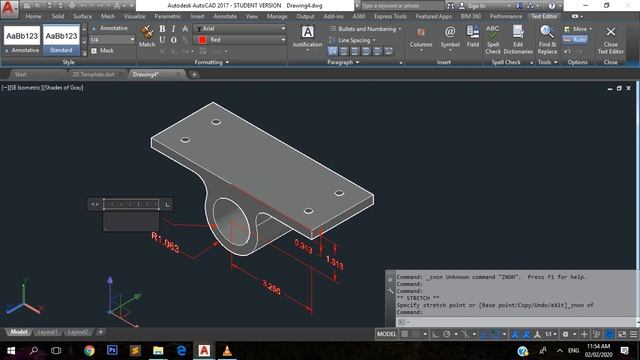Open the Insert ribbon tab
Image resolution: width=640 pixels, height=360 pixels.
click(197, 16)
